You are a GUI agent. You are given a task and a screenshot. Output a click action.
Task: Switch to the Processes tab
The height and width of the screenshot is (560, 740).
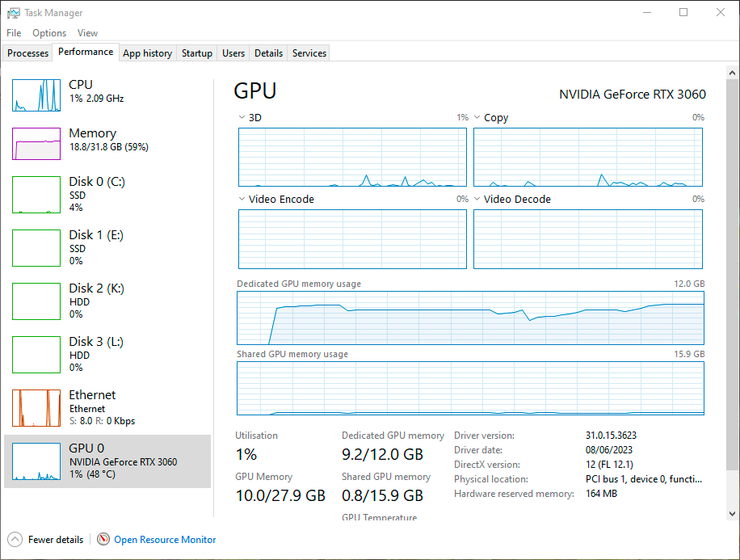point(27,53)
